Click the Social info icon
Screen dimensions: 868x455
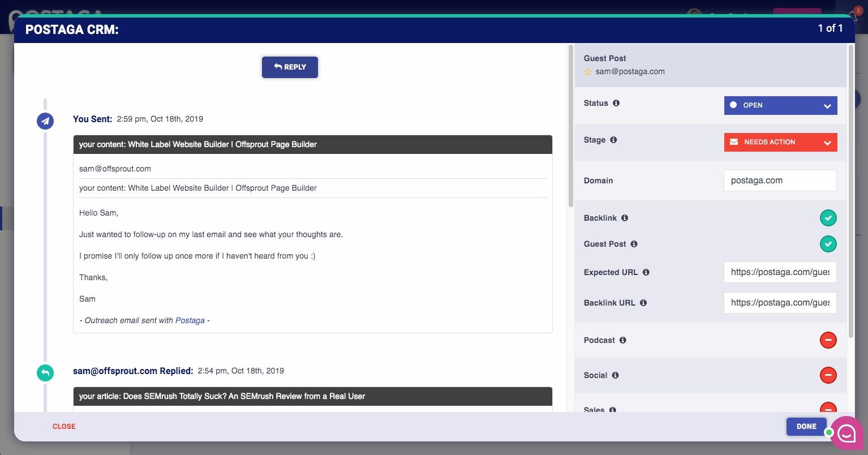coord(615,375)
